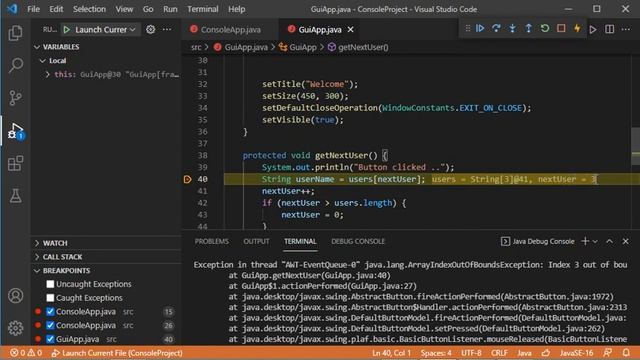
Task: Run Java file with editor play icon
Action: pyautogui.click(x=593, y=29)
